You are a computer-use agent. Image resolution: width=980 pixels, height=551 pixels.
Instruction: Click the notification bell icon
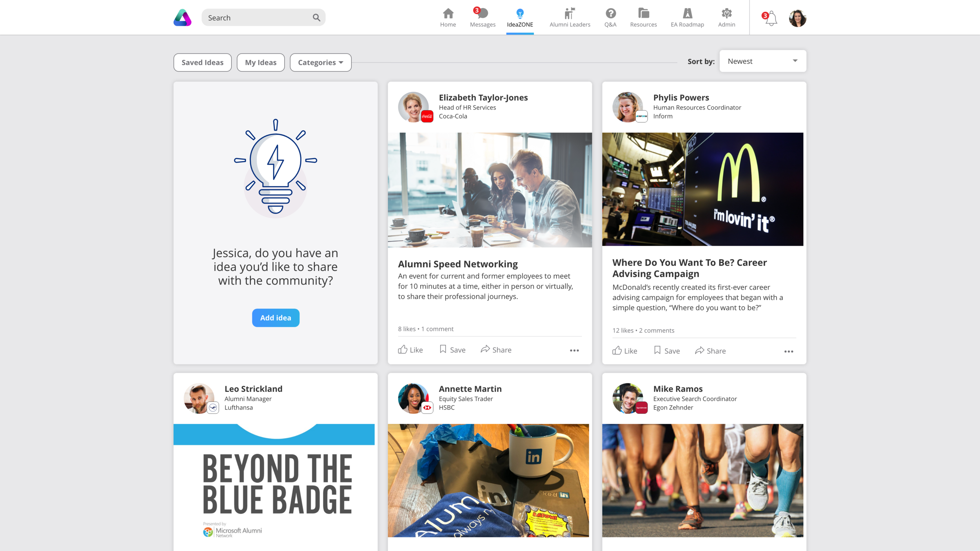[x=771, y=18]
